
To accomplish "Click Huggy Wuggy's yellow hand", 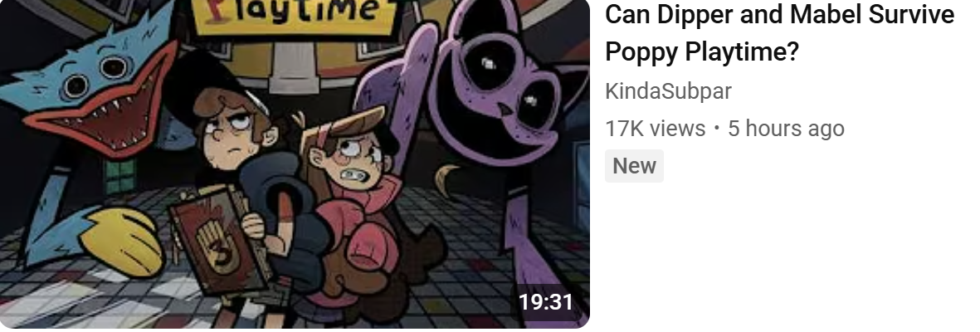I will coord(124,241).
